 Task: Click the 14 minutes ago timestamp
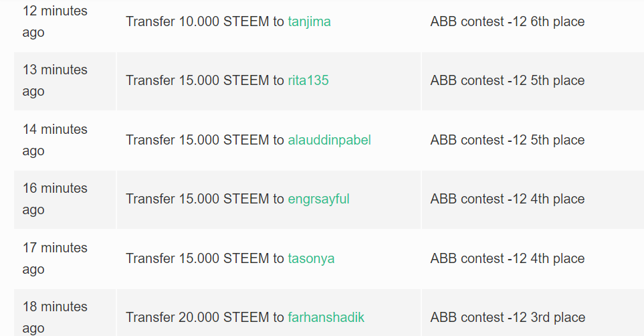[x=55, y=140]
